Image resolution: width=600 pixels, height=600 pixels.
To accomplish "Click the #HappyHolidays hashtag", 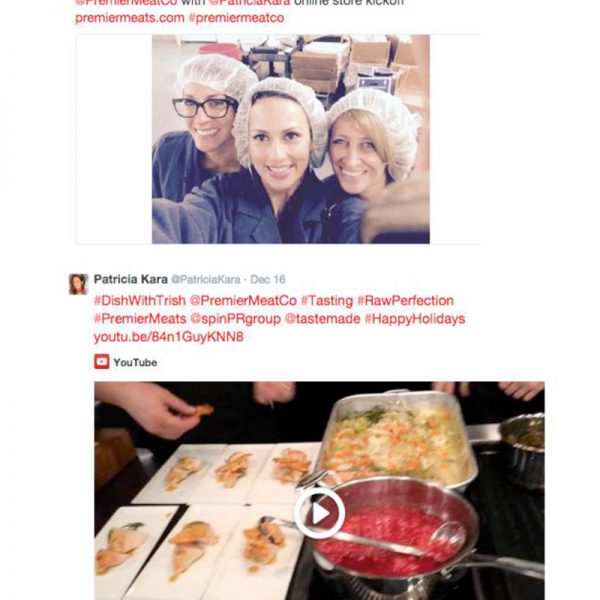I will point(415,319).
